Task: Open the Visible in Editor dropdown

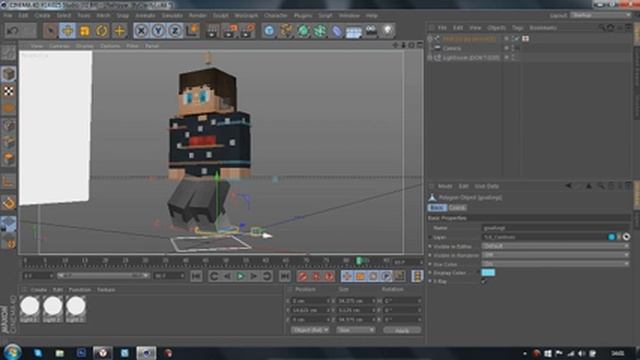Action: pyautogui.click(x=556, y=246)
